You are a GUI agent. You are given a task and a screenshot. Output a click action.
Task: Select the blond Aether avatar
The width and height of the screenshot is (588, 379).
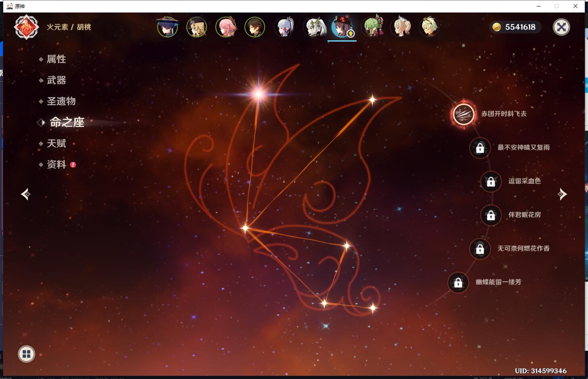pyautogui.click(x=430, y=27)
